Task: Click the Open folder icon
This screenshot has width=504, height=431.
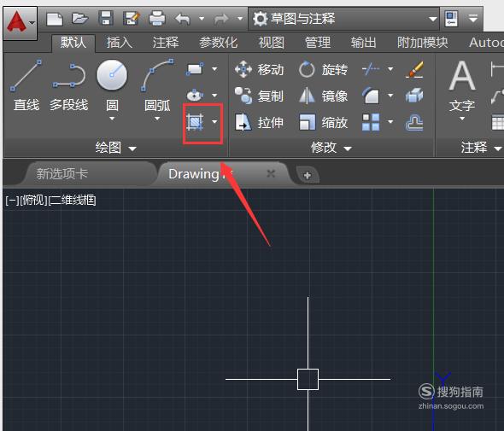Action: [79, 19]
